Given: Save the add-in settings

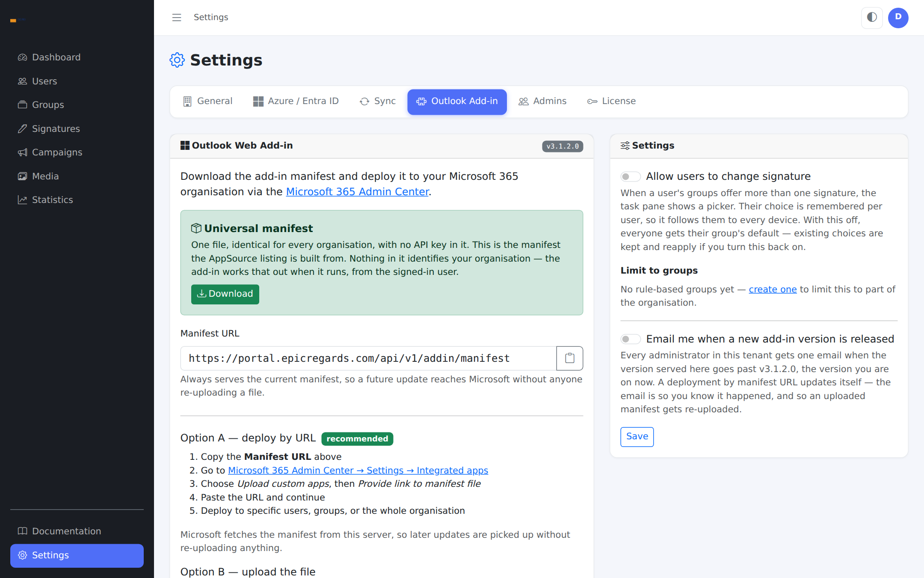Looking at the screenshot, I should click(x=637, y=437).
